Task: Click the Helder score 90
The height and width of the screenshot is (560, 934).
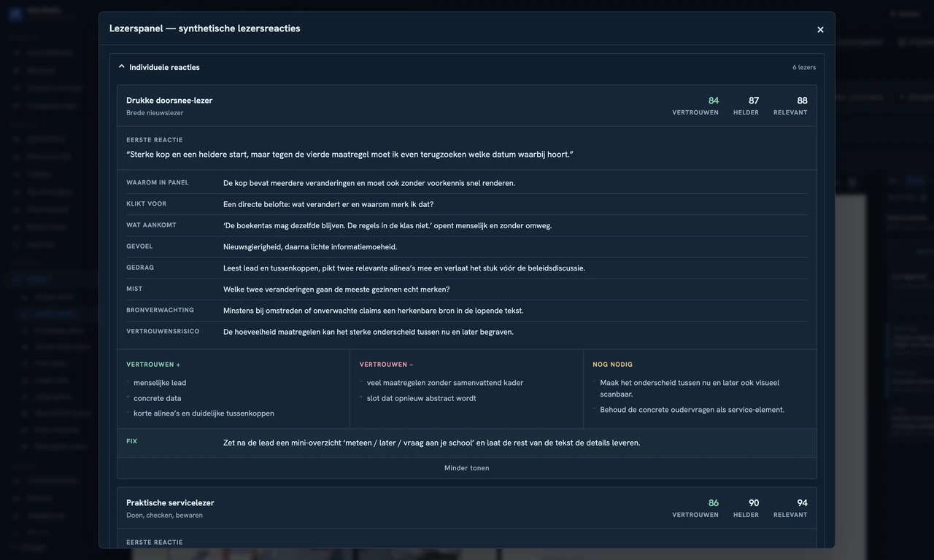Action: point(754,503)
